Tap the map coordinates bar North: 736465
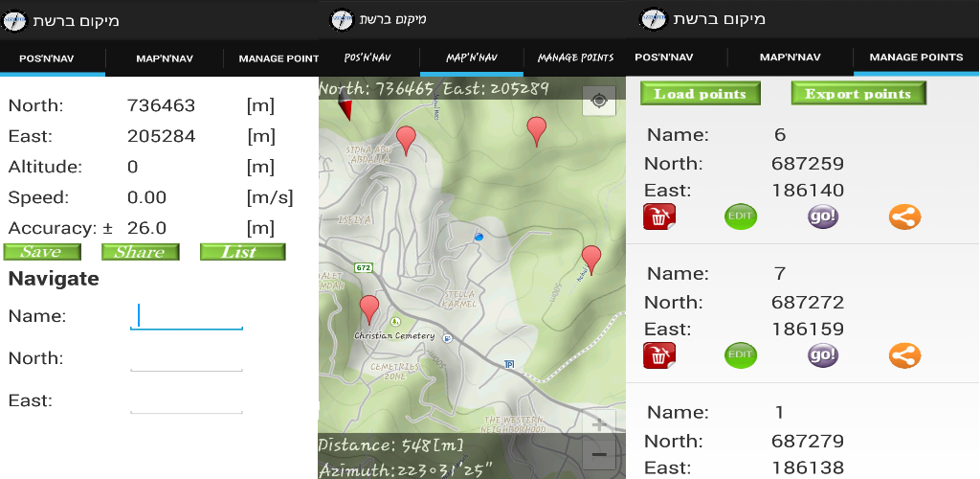The height and width of the screenshot is (479, 980). tap(434, 89)
